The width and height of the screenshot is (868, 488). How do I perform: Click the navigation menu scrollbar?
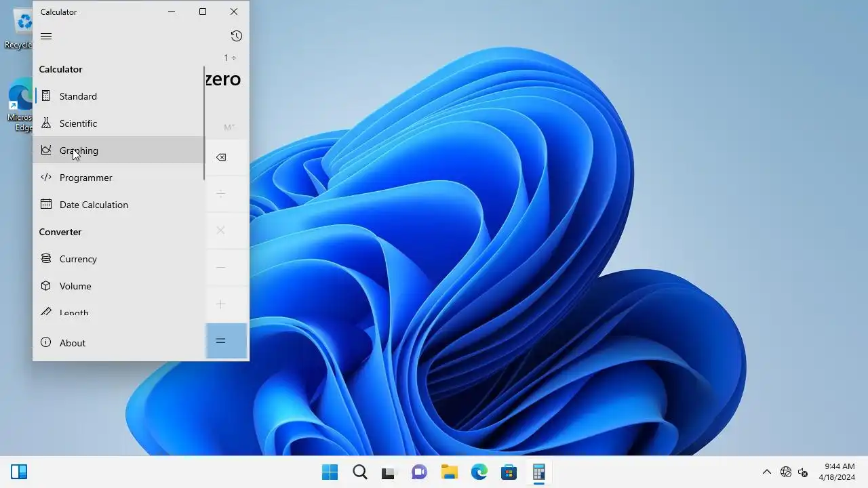tap(203, 123)
